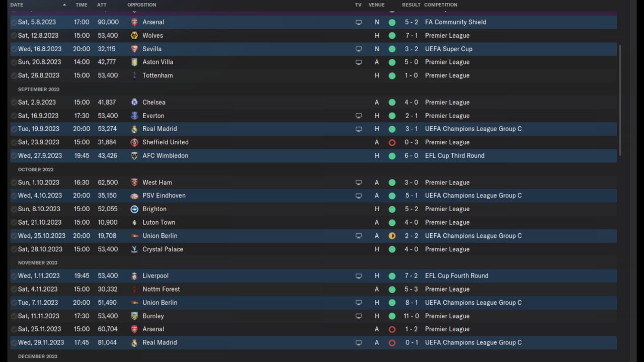This screenshot has width=644, height=362.
Task: Click the Opposition column header
Action: (141, 5)
